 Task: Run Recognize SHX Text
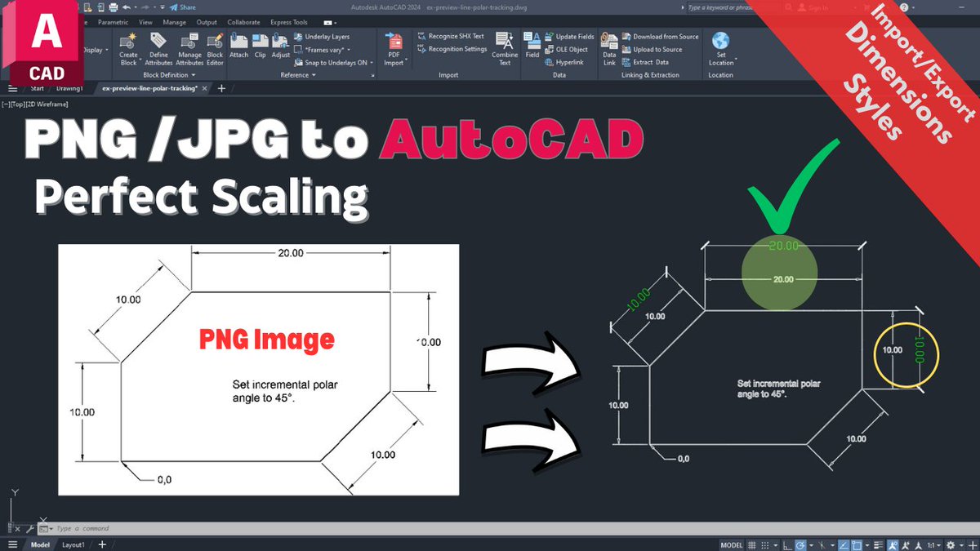pyautogui.click(x=450, y=36)
